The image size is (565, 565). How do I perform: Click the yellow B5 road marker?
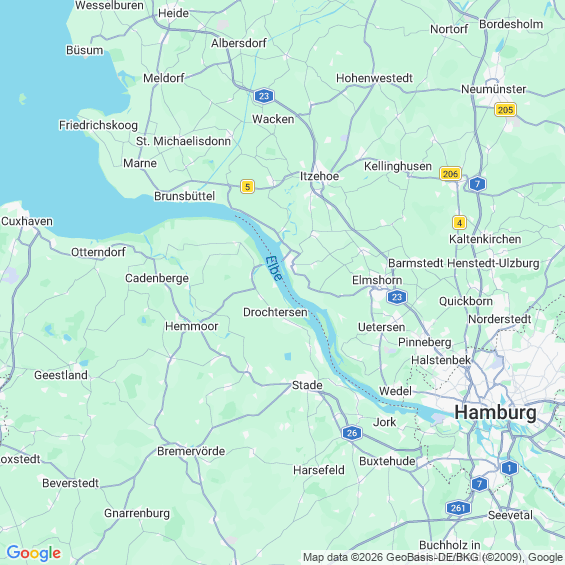click(x=247, y=187)
